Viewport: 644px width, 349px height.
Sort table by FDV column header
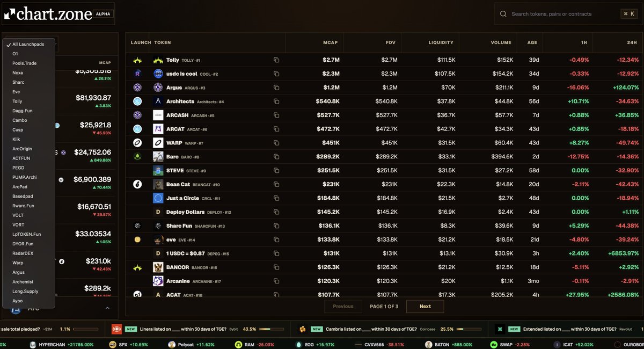tap(391, 42)
